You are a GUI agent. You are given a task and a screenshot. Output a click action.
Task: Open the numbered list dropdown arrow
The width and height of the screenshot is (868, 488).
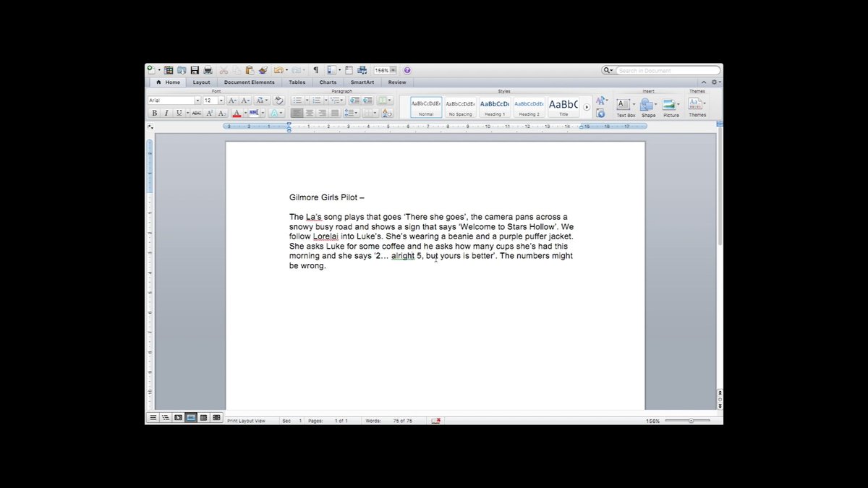click(326, 100)
